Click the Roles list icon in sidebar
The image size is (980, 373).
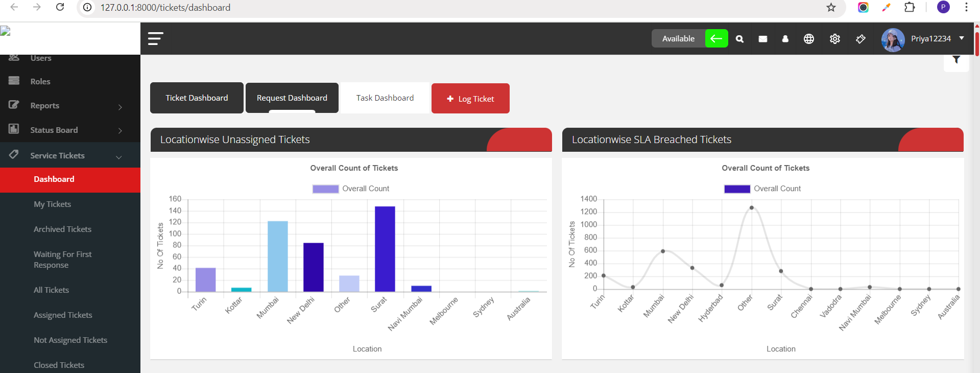tap(14, 80)
